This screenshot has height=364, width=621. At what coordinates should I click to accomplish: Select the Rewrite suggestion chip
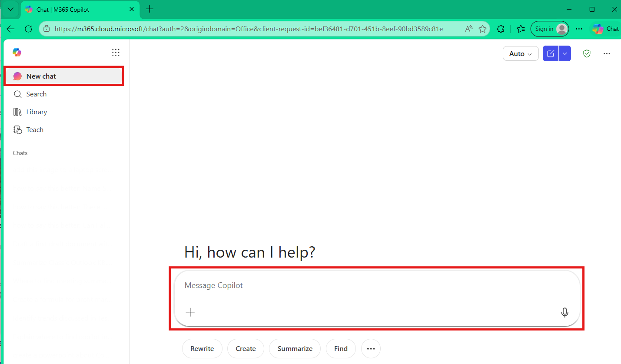point(202,349)
